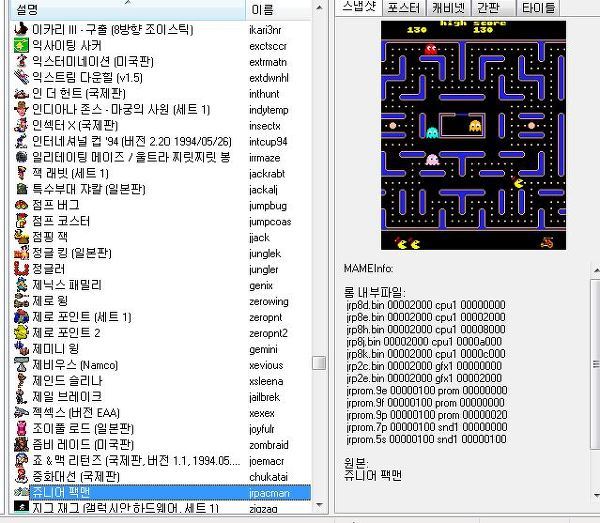Click the ROM name zerowing

click(x=269, y=302)
